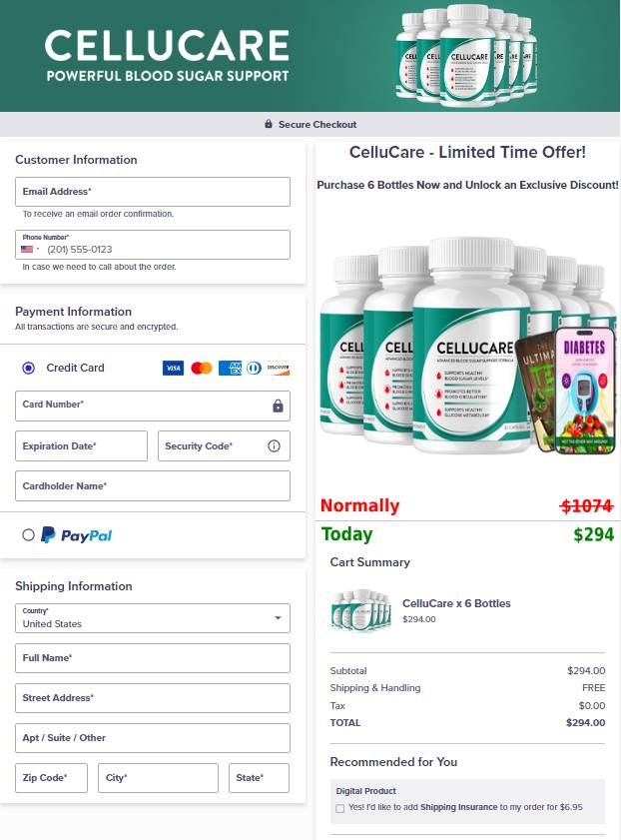
Task: Click the American Express logo
Action: (x=231, y=368)
